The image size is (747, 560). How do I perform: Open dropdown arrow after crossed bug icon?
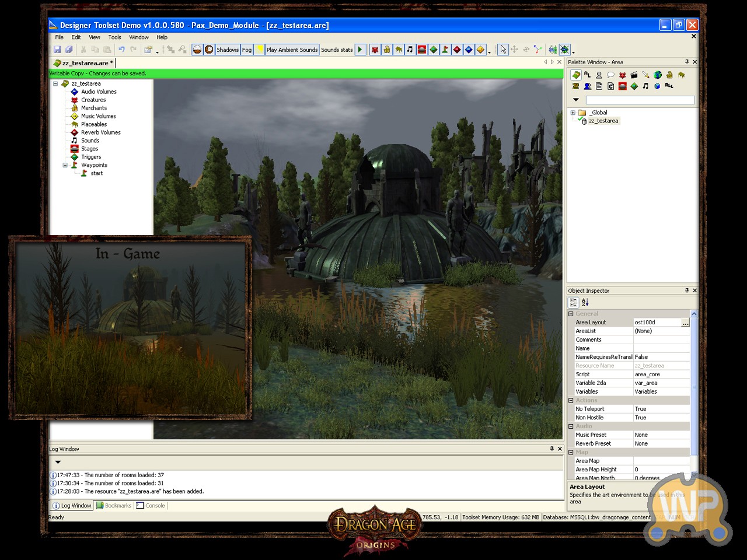tap(573, 52)
